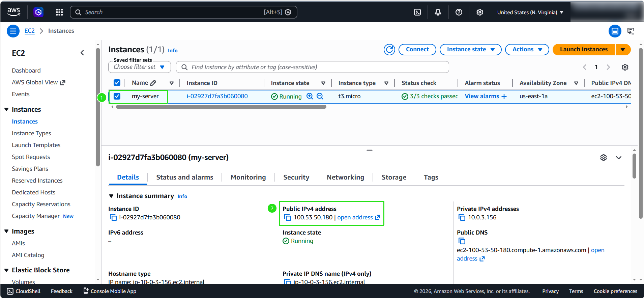
Task: Open the public IPv4 open address link
Action: click(359, 218)
